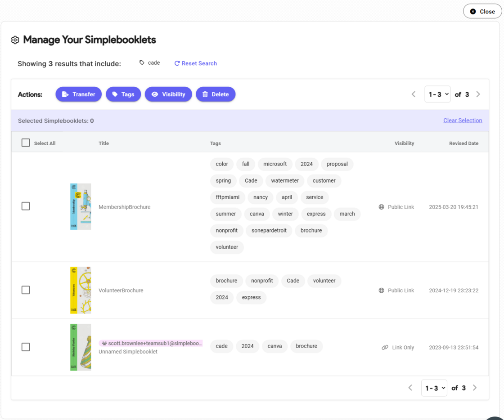Click the MembershipBrochure cover thumbnail

(x=81, y=206)
